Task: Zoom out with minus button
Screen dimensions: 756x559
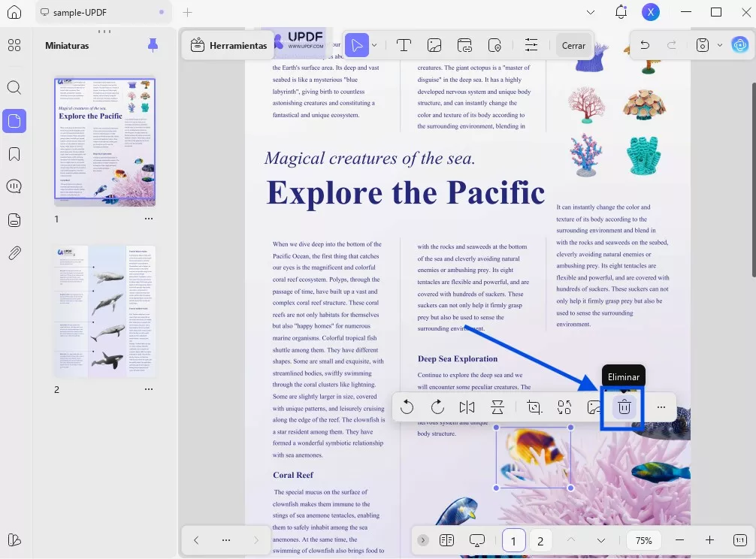Action: coord(680,540)
